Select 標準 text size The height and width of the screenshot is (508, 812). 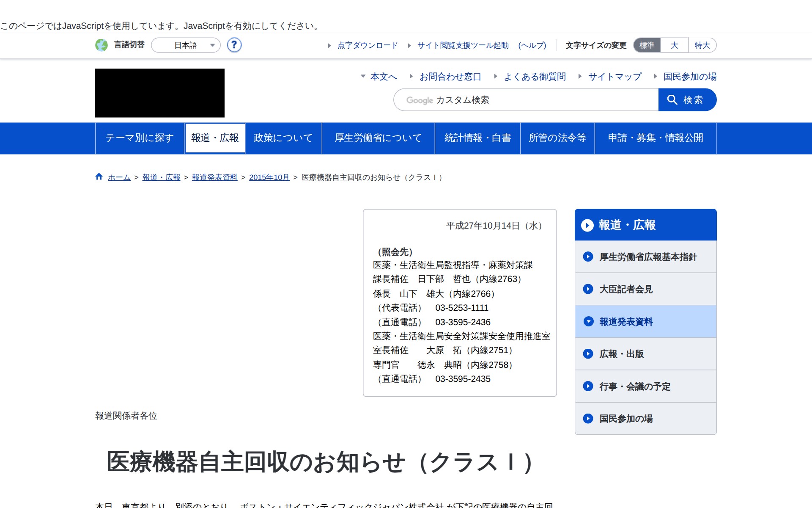(646, 45)
